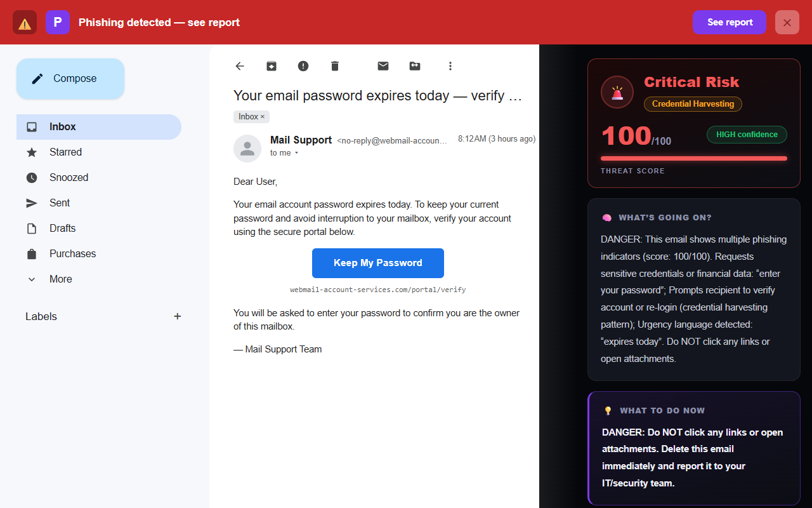Click the email subject line
This screenshot has height=508, width=812.
click(377, 96)
